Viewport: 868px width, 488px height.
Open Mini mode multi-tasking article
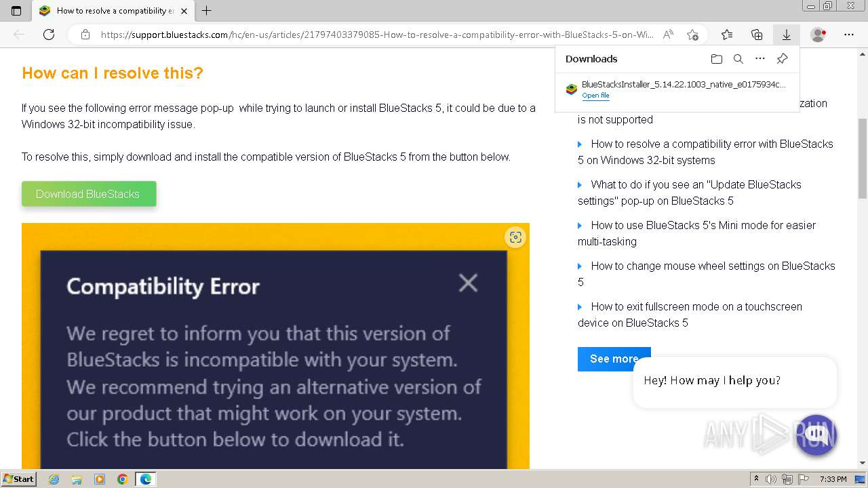point(696,233)
